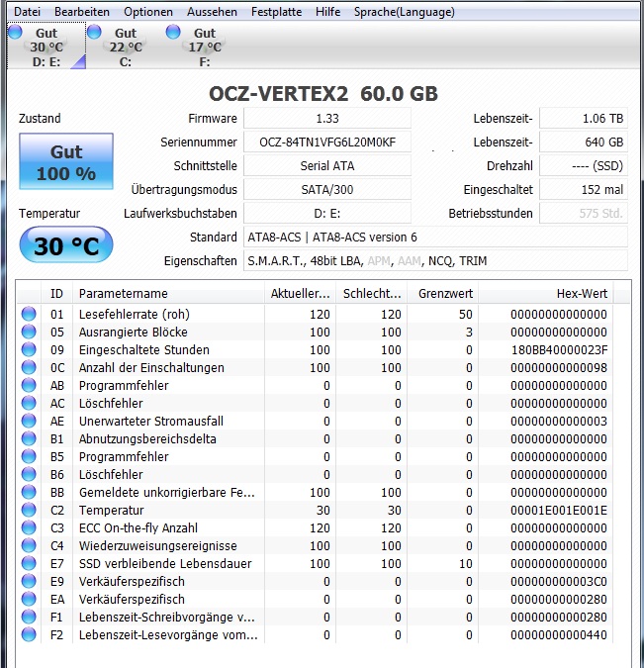Click status icon for SSD verbleibende Lebensdauer row
This screenshot has height=668, width=644.
29,563
